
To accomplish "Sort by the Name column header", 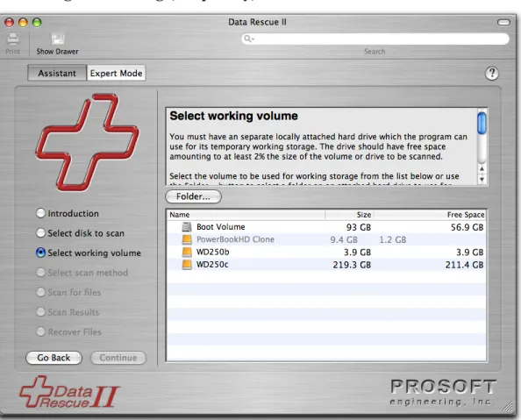I will tap(246, 215).
